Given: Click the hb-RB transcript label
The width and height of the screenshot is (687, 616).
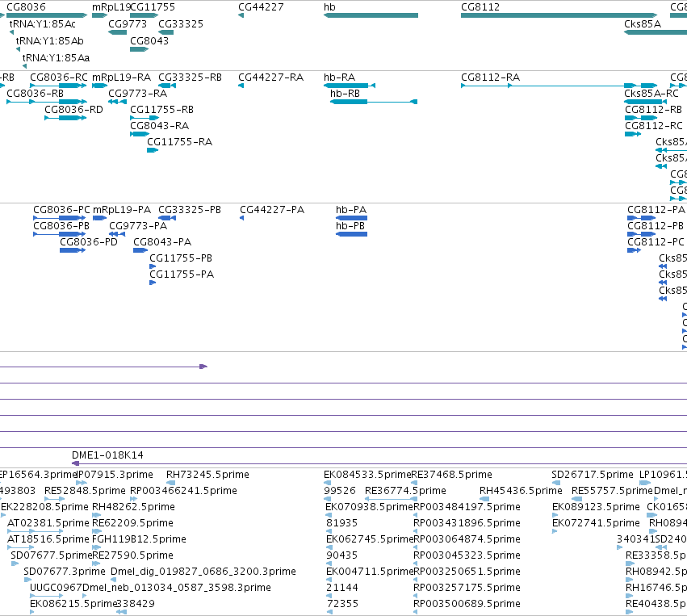Looking at the screenshot, I should [346, 94].
